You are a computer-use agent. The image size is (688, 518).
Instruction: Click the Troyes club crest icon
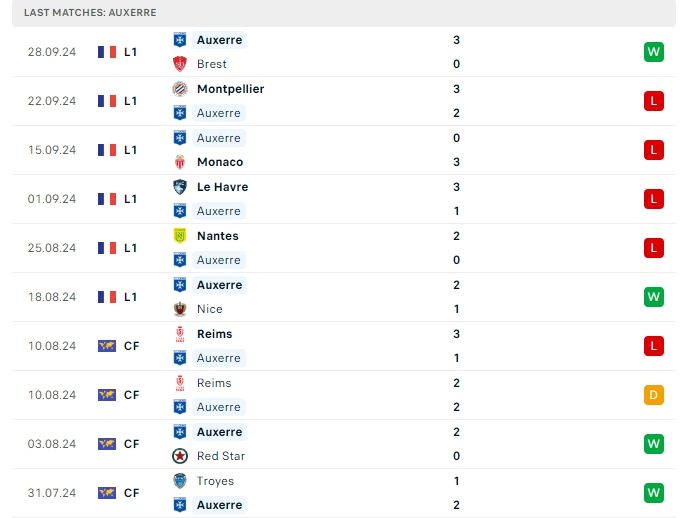180,481
